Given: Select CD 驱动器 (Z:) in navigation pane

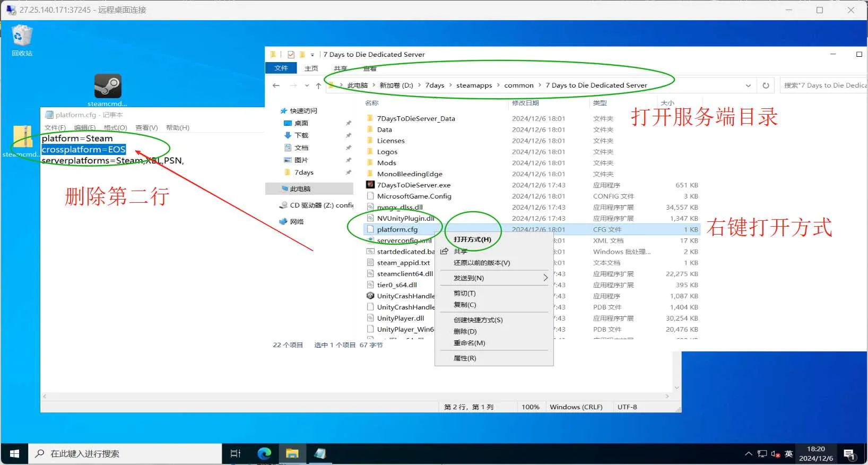Looking at the screenshot, I should [x=317, y=205].
